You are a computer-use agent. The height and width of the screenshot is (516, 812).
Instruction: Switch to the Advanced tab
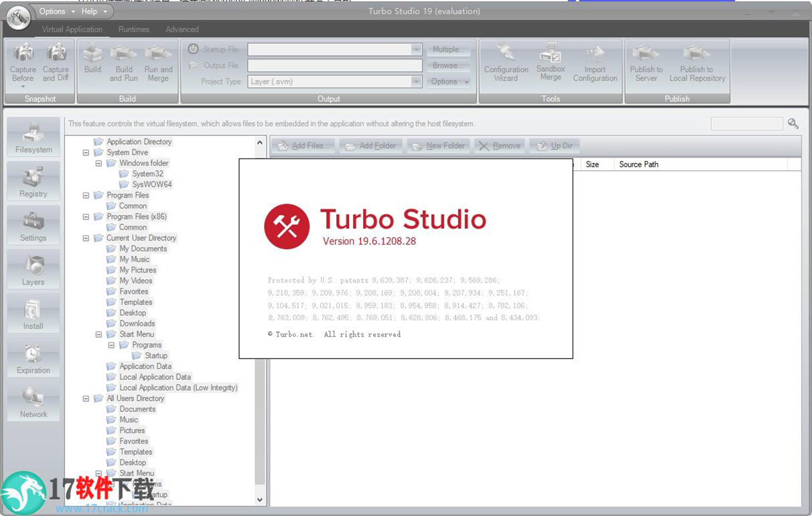[182, 29]
